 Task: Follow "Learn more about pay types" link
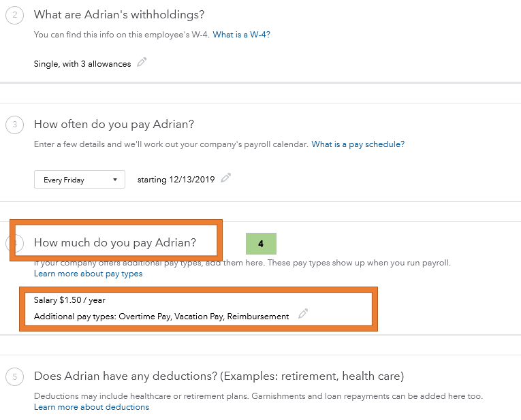89,274
